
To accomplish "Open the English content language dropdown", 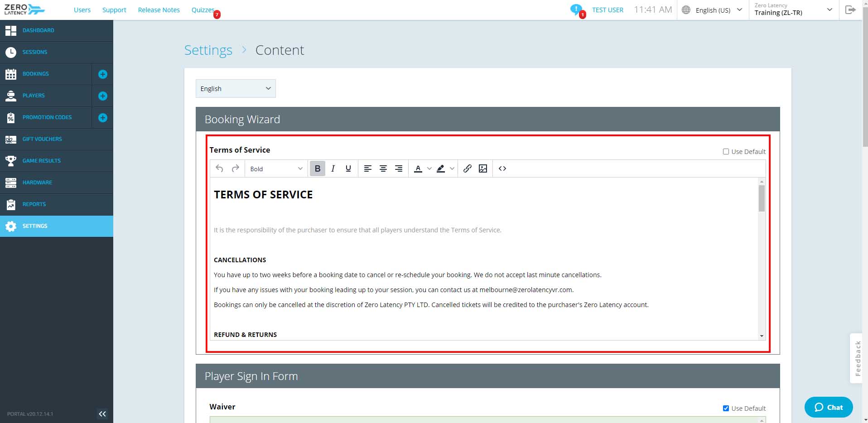I will (x=236, y=89).
